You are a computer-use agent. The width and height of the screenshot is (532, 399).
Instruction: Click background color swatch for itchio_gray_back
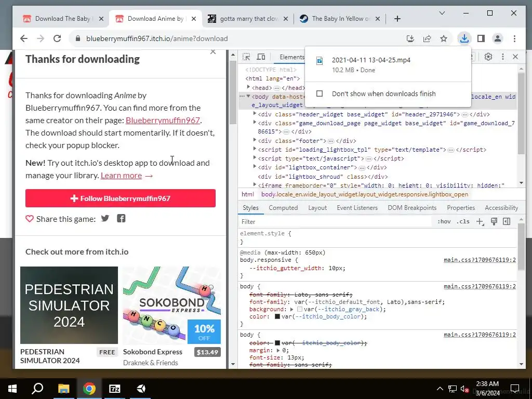(300, 309)
